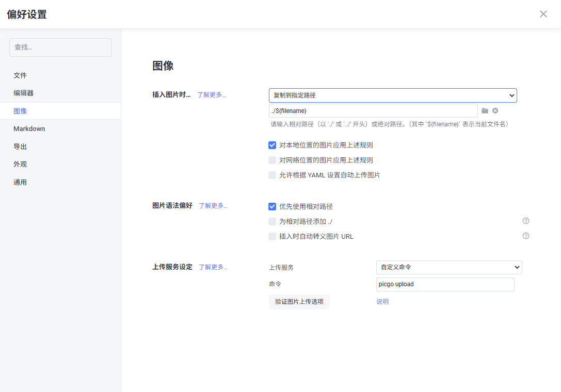The height and width of the screenshot is (392, 561).
Task: Click the 验证图片上传选项 button
Action: 299,302
